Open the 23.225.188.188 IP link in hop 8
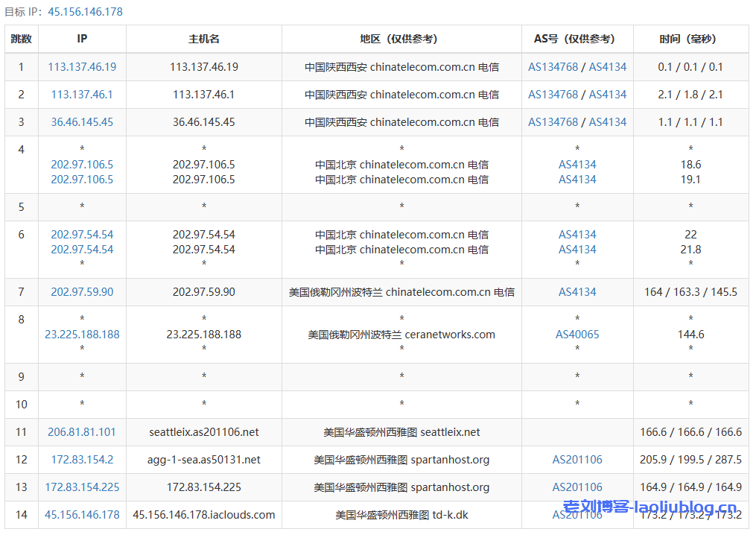756x535 pixels. (x=82, y=335)
